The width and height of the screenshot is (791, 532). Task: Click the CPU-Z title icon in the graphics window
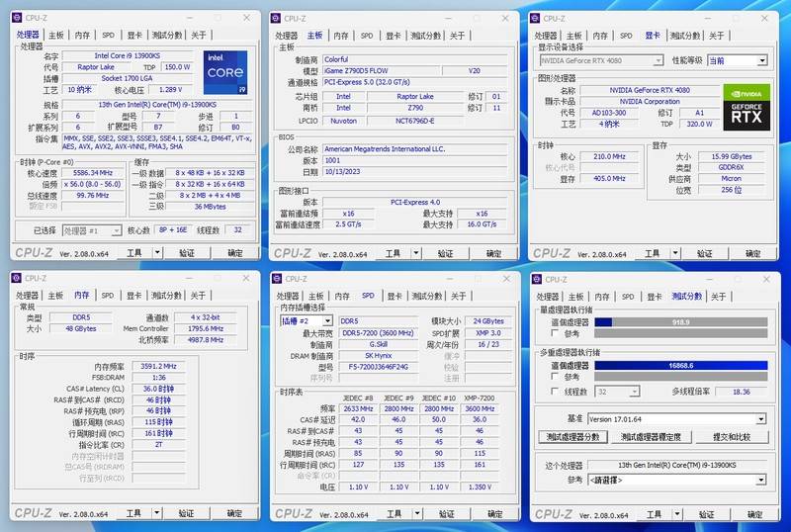pyautogui.click(x=535, y=18)
